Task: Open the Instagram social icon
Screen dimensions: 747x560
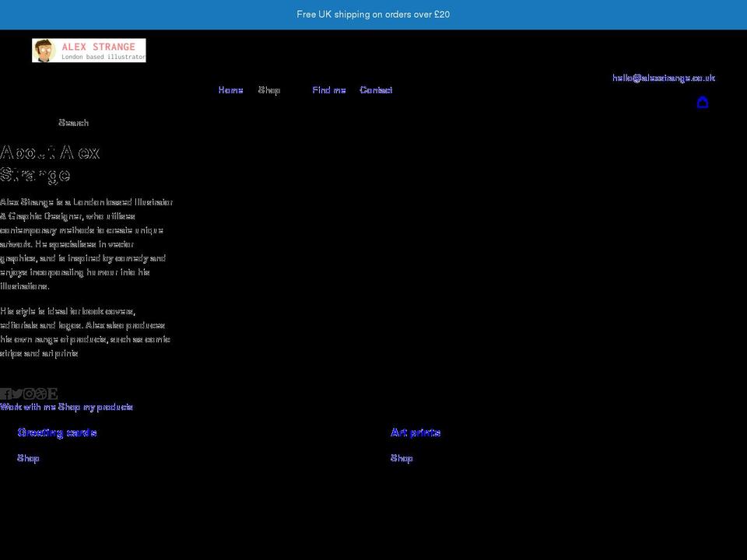Action: tap(30, 394)
